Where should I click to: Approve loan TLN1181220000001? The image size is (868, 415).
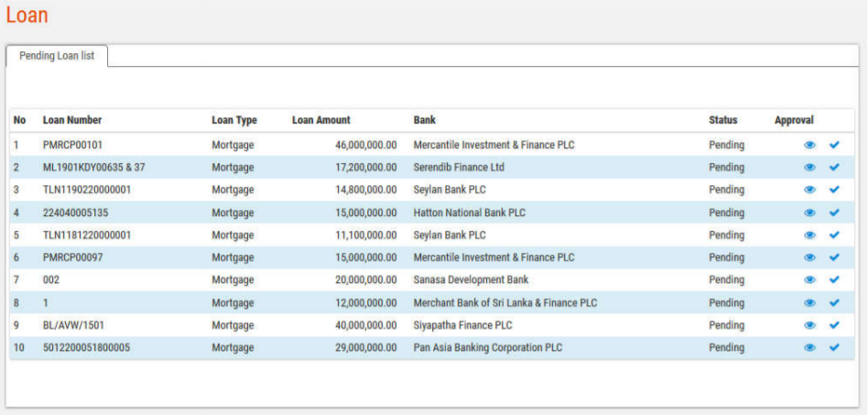coord(834,235)
